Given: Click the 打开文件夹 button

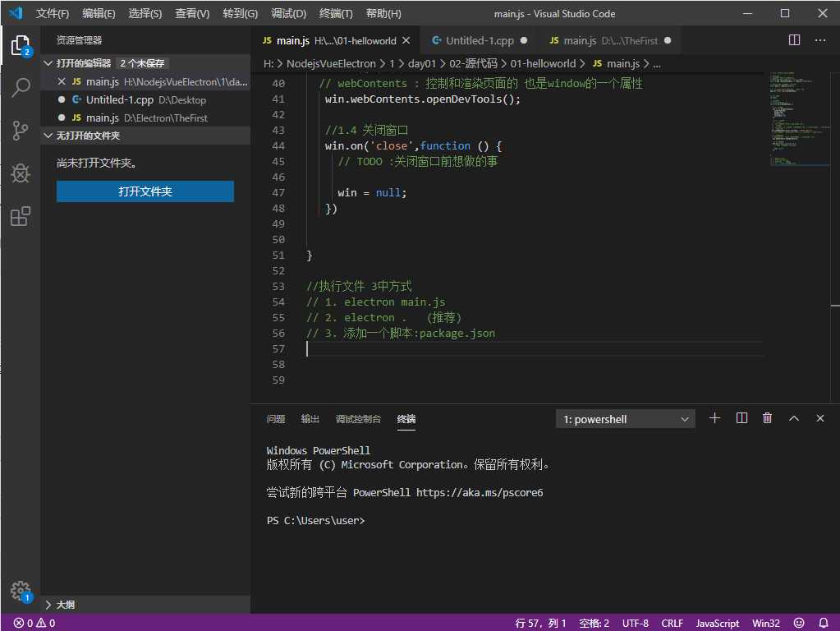Looking at the screenshot, I should 145,191.
